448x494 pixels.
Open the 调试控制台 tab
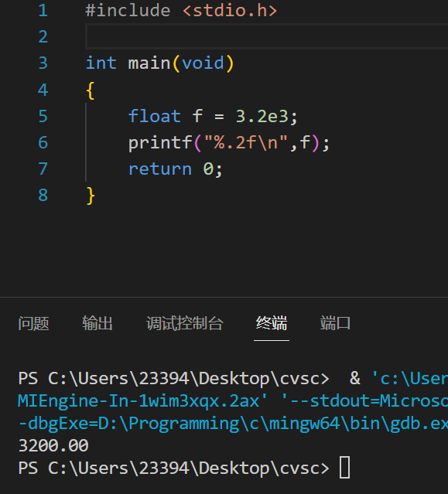pos(185,324)
